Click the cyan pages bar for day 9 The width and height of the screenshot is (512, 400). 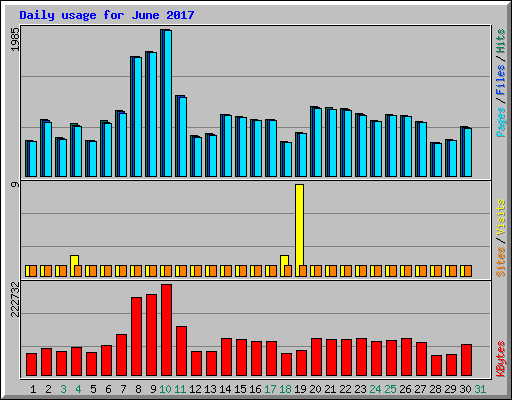click(153, 114)
